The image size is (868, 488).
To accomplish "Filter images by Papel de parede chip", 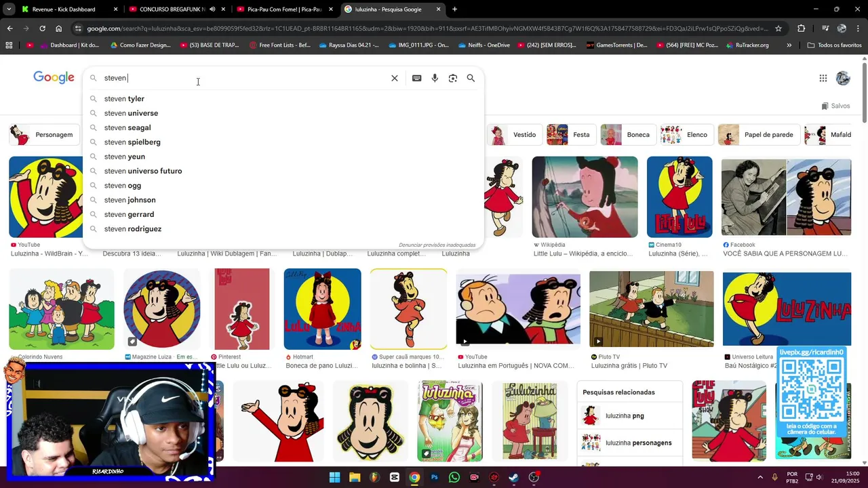I will coord(759,135).
